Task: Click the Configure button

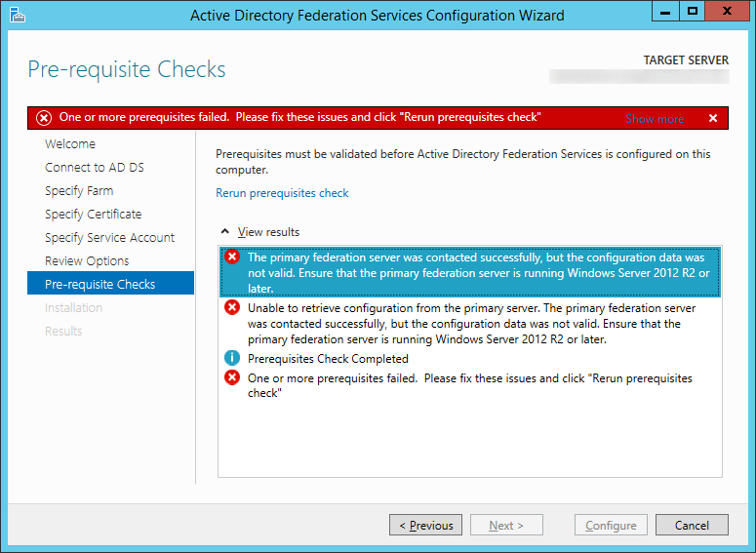Action: [x=611, y=525]
